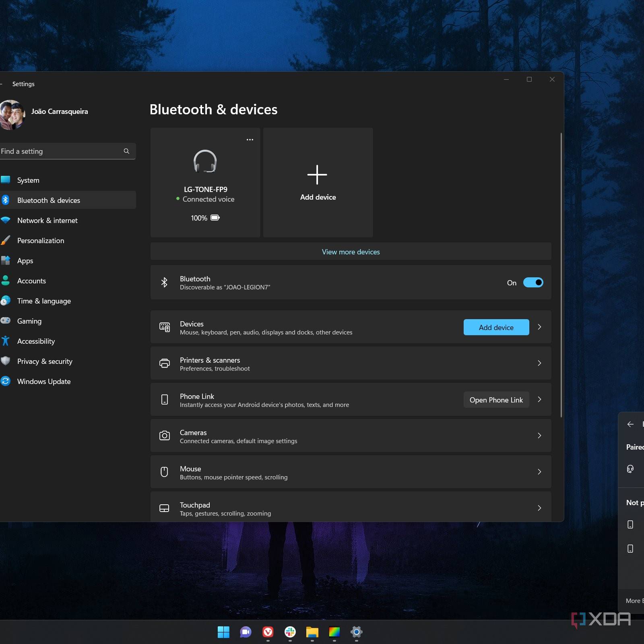Click the blue Add device button
The width and height of the screenshot is (644, 644).
496,328
